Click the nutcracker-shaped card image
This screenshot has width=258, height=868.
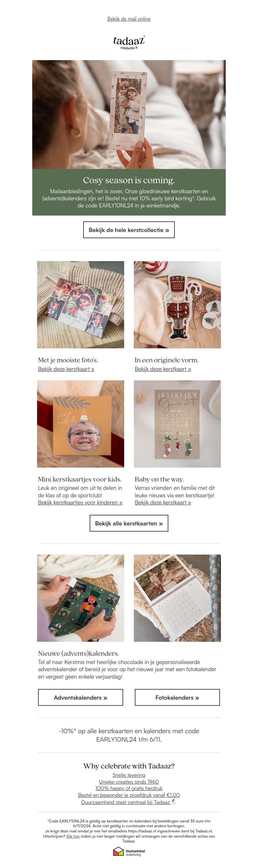click(177, 305)
